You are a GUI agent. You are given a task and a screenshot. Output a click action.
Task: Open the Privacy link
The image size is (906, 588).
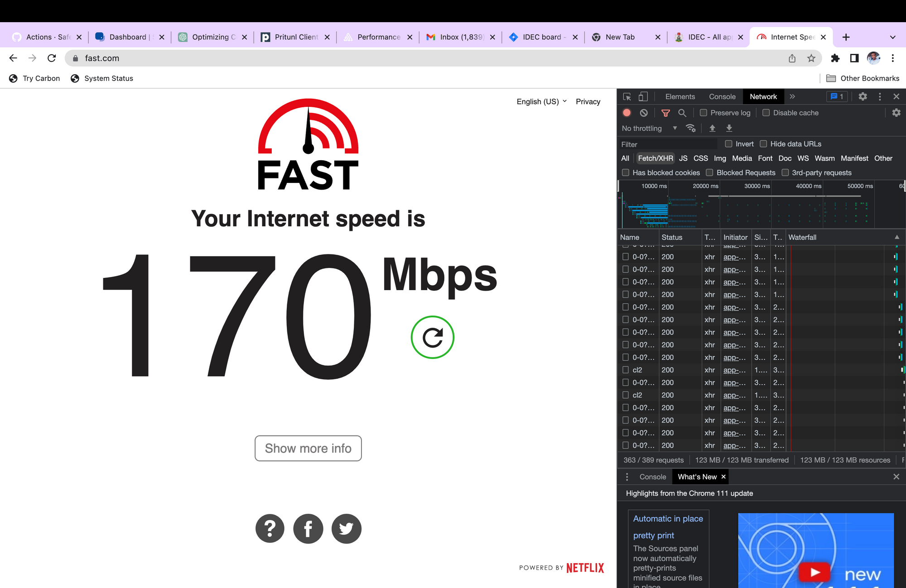click(588, 101)
